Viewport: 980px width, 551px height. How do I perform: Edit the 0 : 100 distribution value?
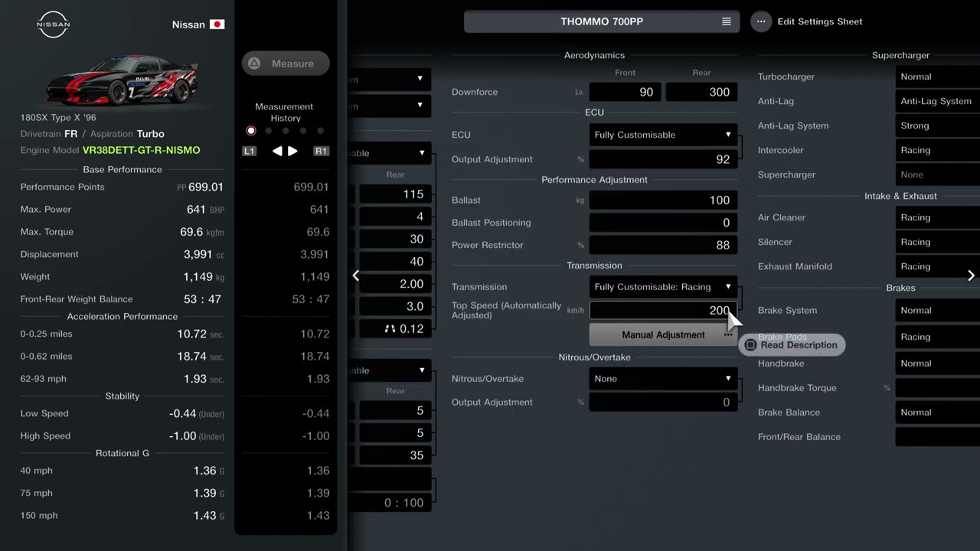pos(389,503)
